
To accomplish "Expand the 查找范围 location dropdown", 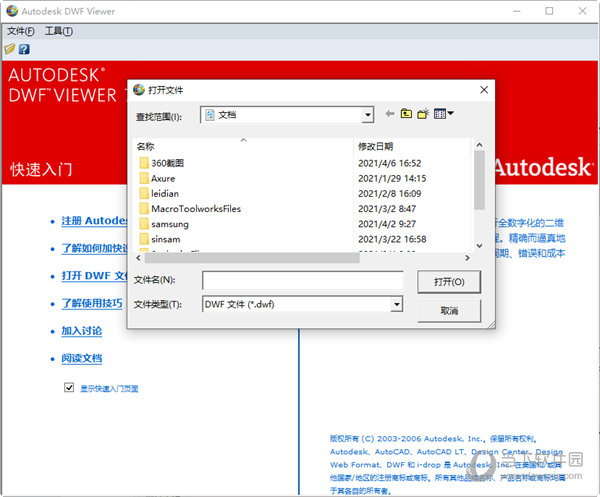I will pos(367,115).
